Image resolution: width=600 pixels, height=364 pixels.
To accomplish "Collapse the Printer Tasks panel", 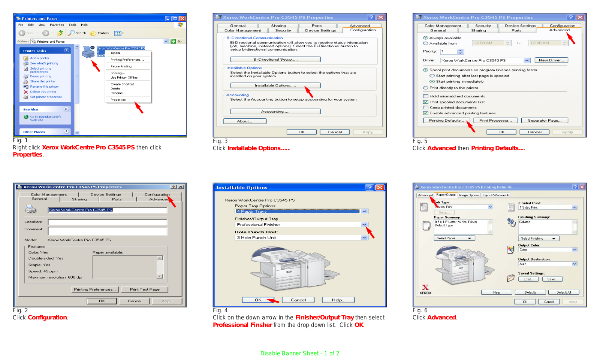I will tap(66, 50).
